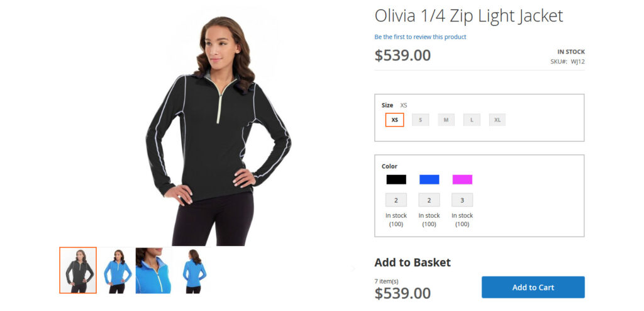Edit quantity field under blue color

tap(429, 200)
